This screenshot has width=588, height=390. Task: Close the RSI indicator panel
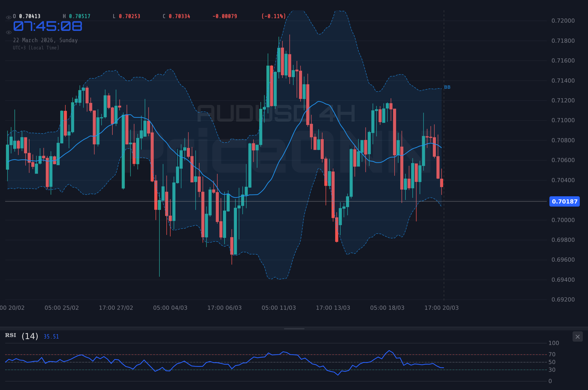pyautogui.click(x=577, y=336)
